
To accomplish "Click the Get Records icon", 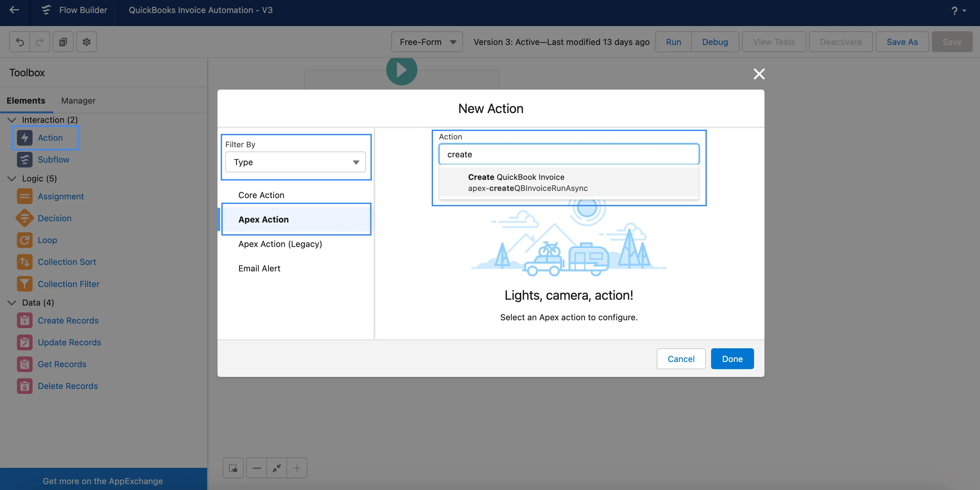I will 24,364.
